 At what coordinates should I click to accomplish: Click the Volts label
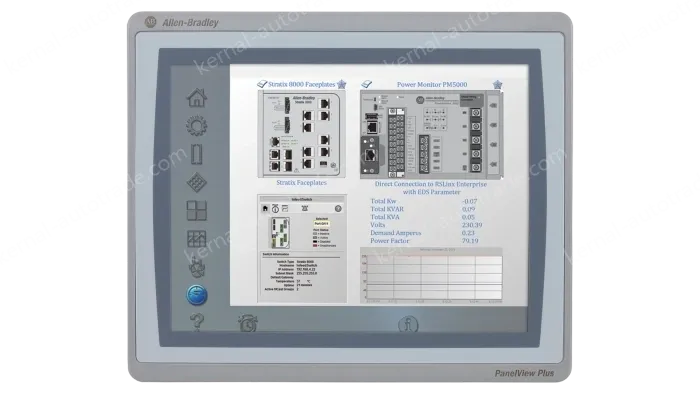point(378,225)
